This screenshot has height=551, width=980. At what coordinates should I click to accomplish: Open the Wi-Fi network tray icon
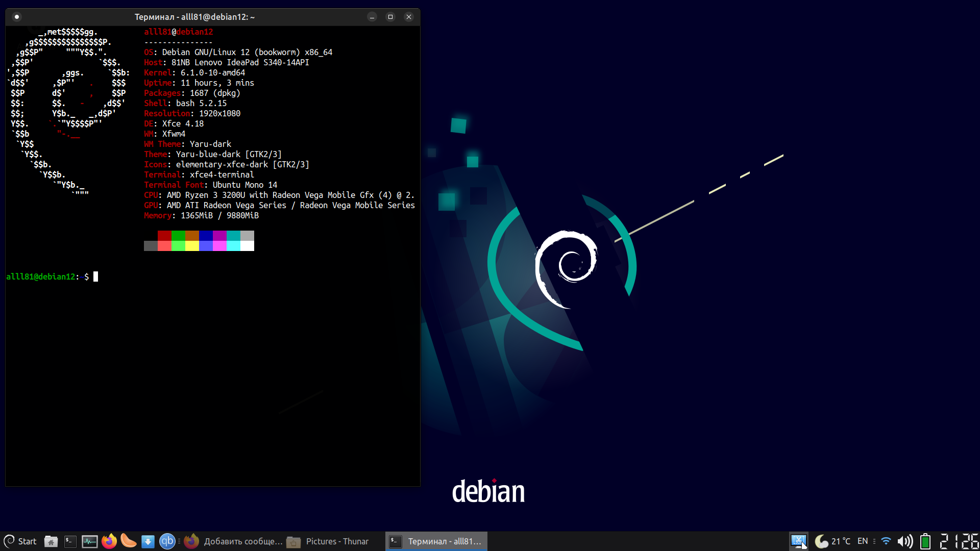pos(886,541)
